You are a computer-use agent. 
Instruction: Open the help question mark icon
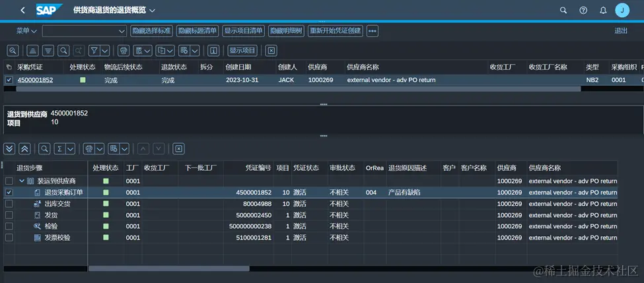[x=583, y=11]
